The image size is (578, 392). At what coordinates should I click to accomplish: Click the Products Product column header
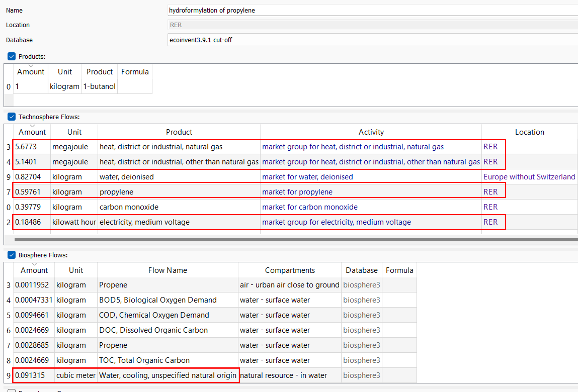pos(100,72)
